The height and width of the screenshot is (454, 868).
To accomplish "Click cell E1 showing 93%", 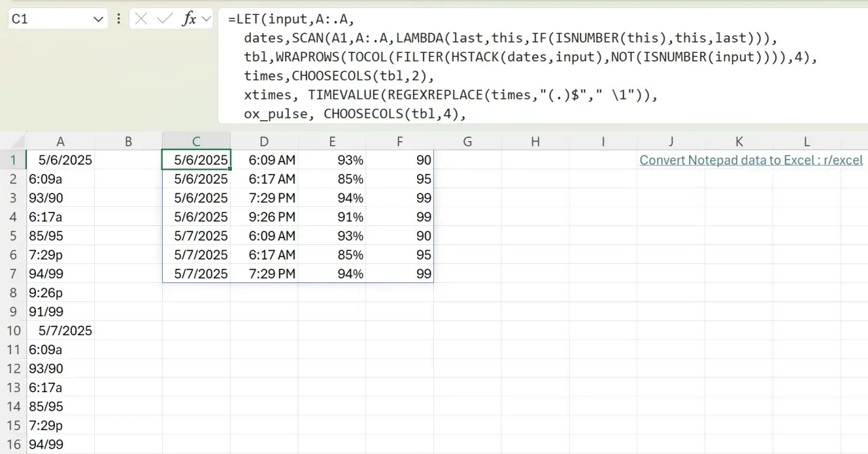I will 332,160.
